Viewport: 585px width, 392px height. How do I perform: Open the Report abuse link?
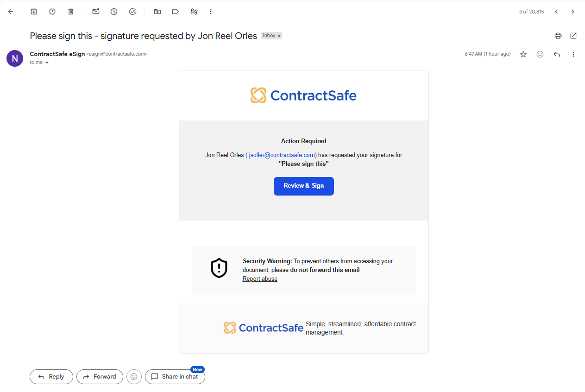coord(260,279)
